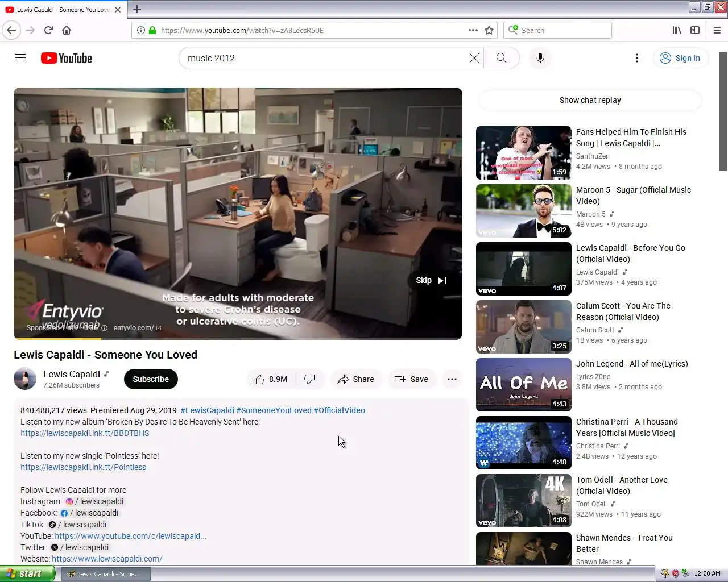Open Tom Odell Another Love thumbnail
The image size is (728, 582).
click(x=524, y=501)
